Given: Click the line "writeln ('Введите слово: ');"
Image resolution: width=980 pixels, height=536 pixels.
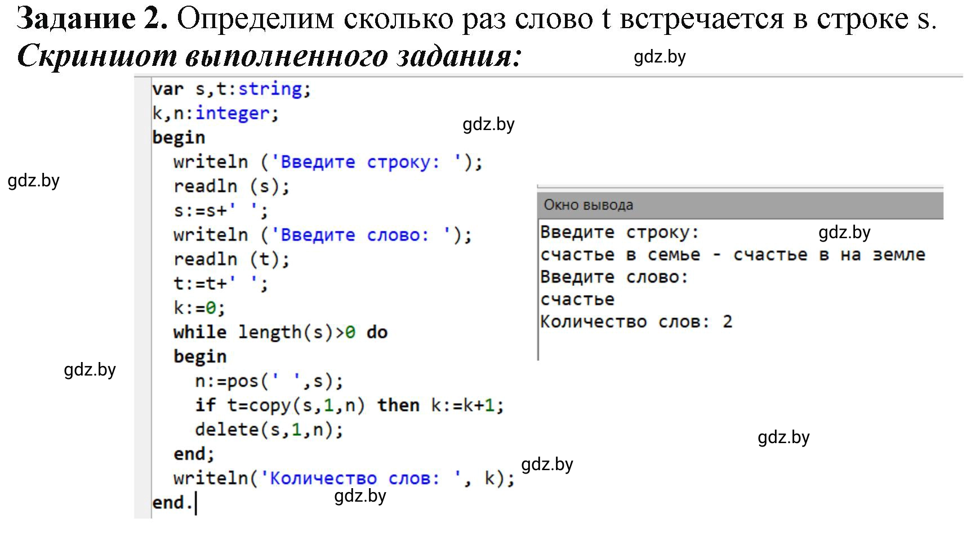Looking at the screenshot, I should click(323, 235).
